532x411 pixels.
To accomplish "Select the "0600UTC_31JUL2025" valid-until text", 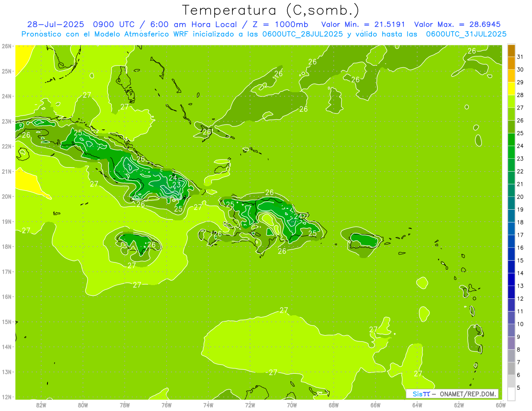I will pos(466,34).
